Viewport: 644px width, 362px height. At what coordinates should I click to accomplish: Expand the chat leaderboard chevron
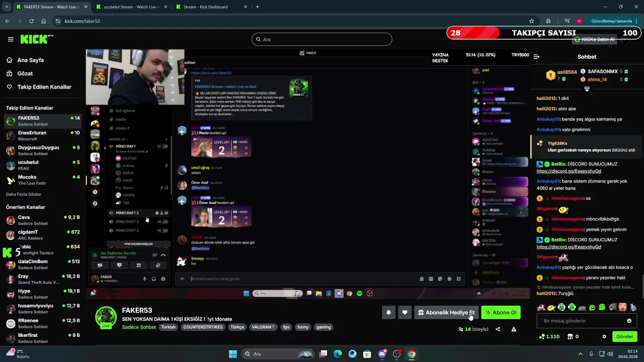tap(587, 89)
